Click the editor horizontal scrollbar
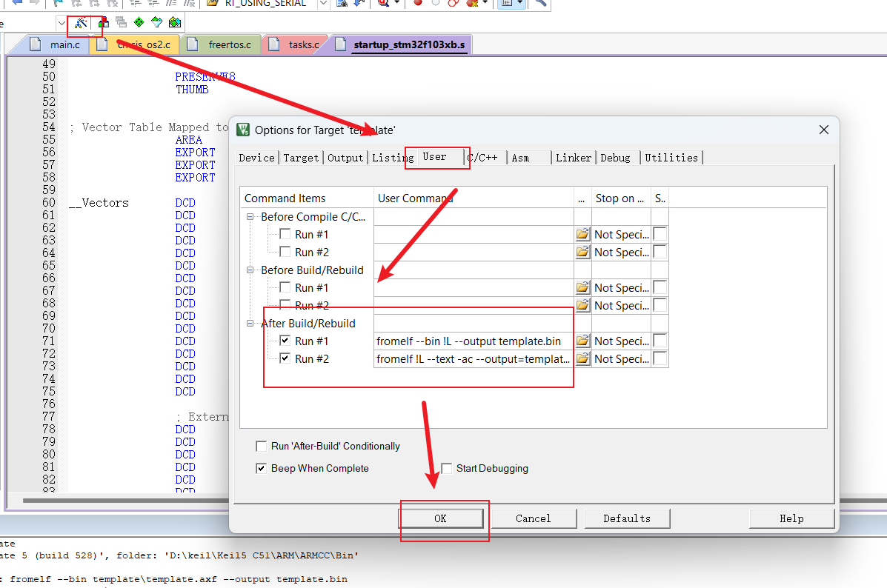Screen dimensions: 887x588 pos(125,501)
